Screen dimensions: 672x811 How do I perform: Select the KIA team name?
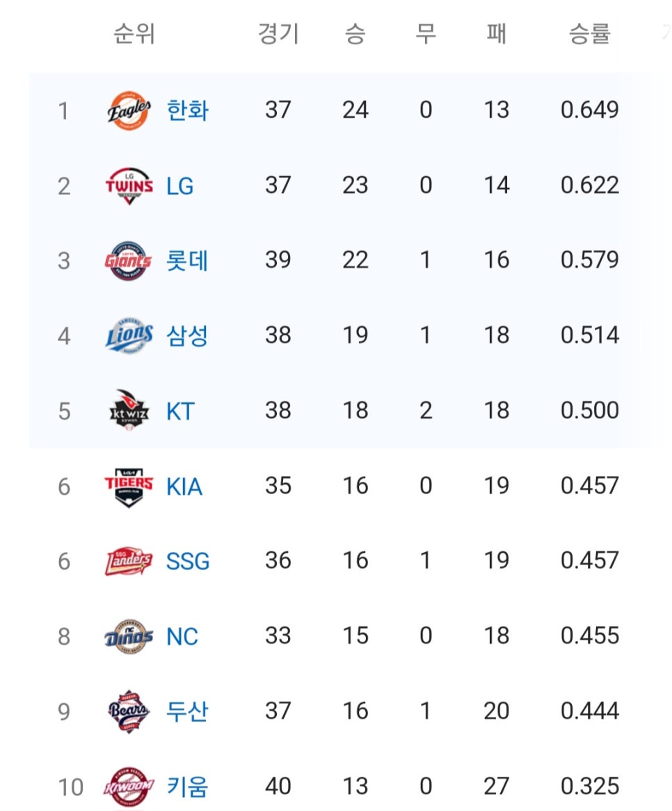point(184,487)
